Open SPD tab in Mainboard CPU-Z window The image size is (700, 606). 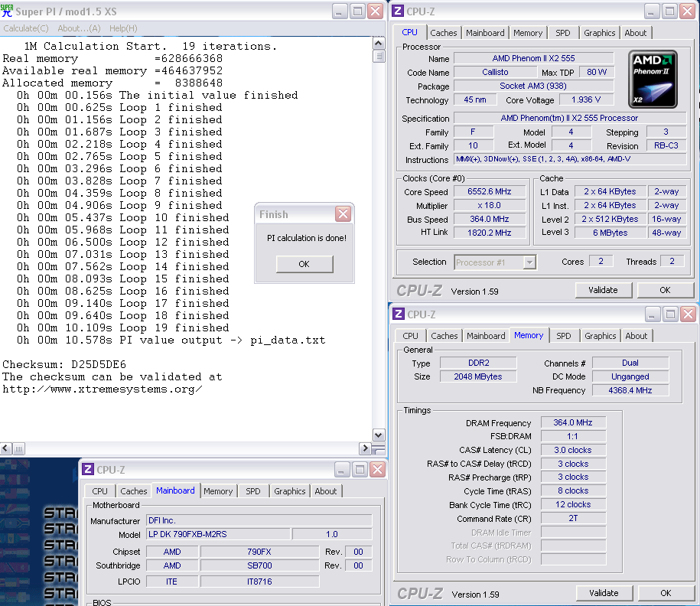[253, 491]
